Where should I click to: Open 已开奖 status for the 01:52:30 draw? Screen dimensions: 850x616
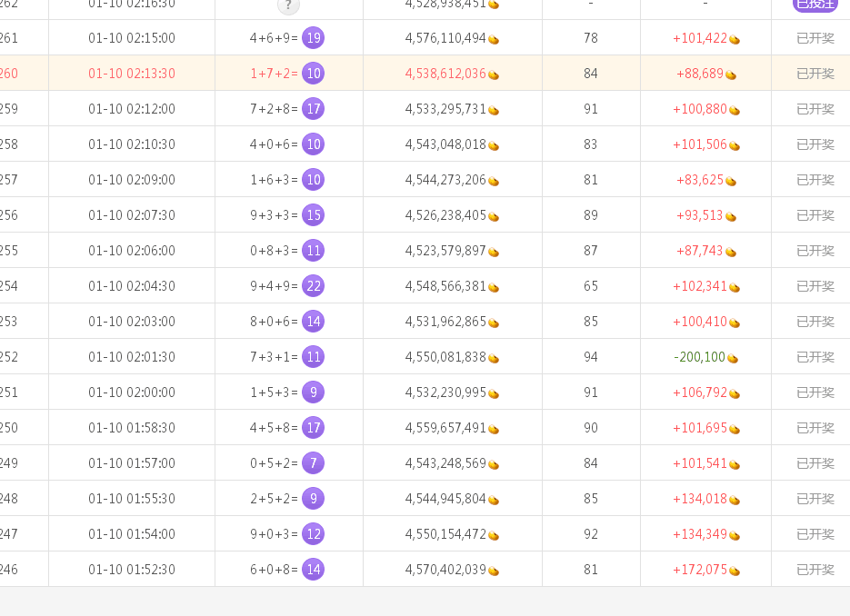pyautogui.click(x=815, y=570)
